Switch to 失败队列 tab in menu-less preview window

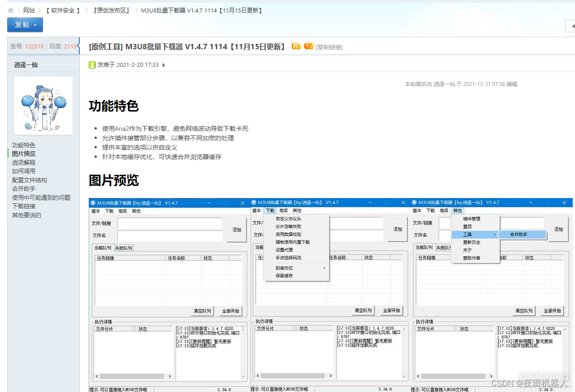pos(124,248)
